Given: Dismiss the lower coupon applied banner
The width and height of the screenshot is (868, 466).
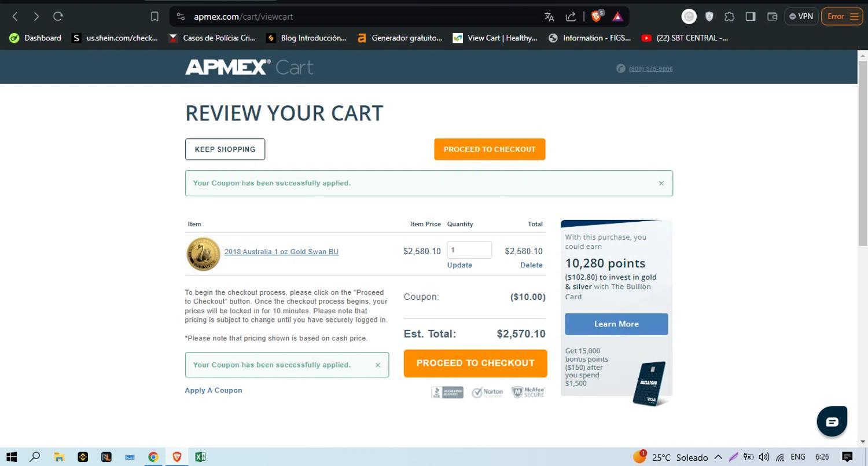Looking at the screenshot, I should pyautogui.click(x=378, y=365).
